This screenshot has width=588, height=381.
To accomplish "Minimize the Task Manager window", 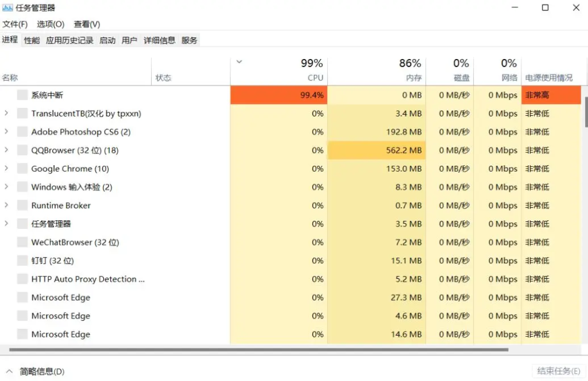I will tap(515, 7).
